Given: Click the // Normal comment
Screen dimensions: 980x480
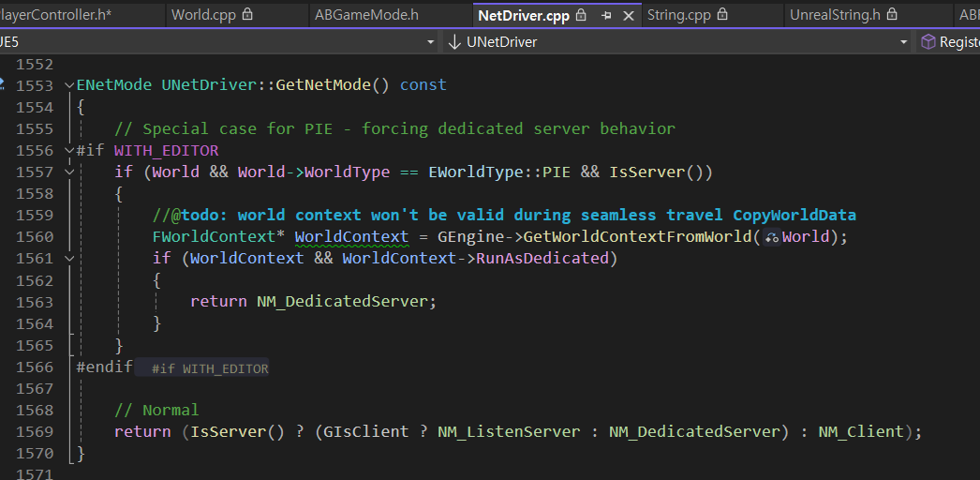Looking at the screenshot, I should coord(156,410).
